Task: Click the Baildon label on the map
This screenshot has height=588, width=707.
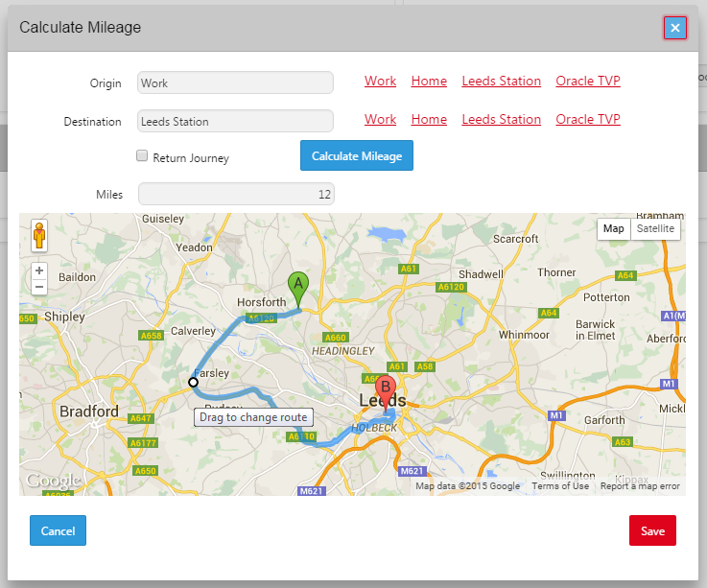Action: pyautogui.click(x=77, y=277)
